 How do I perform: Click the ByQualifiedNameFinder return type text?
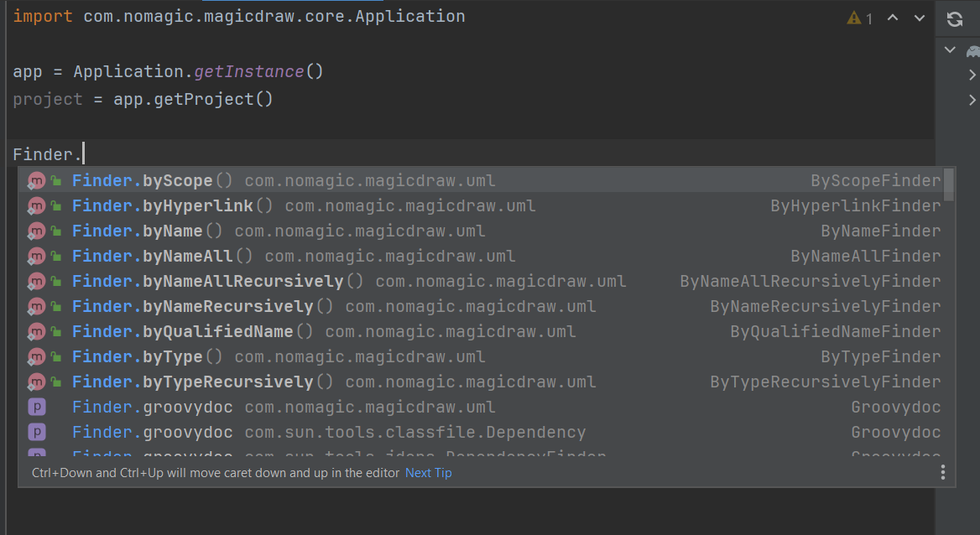click(x=836, y=332)
